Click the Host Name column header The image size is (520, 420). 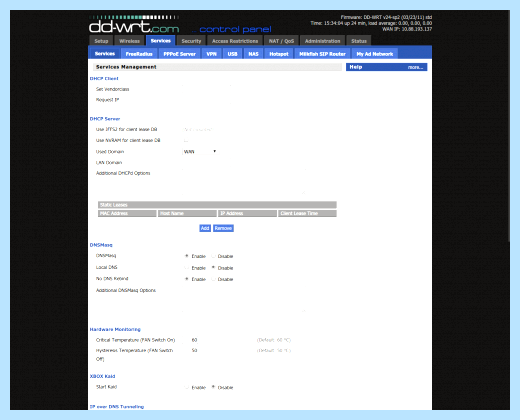(187, 213)
